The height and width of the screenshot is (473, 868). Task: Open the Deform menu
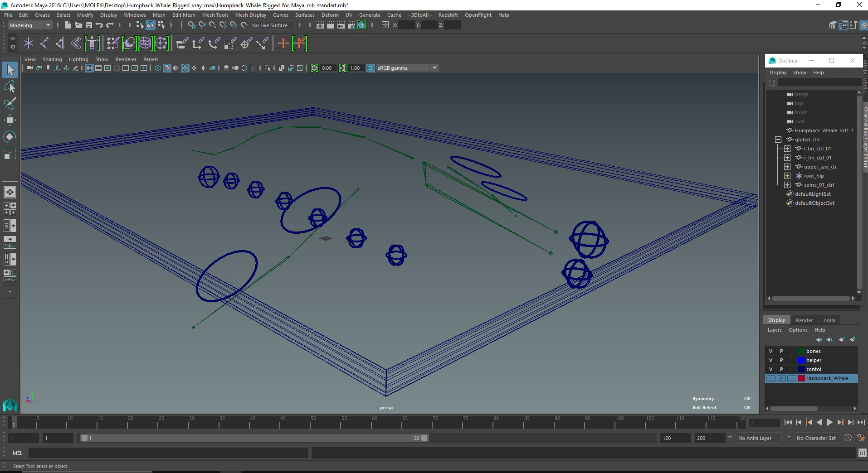tap(330, 15)
